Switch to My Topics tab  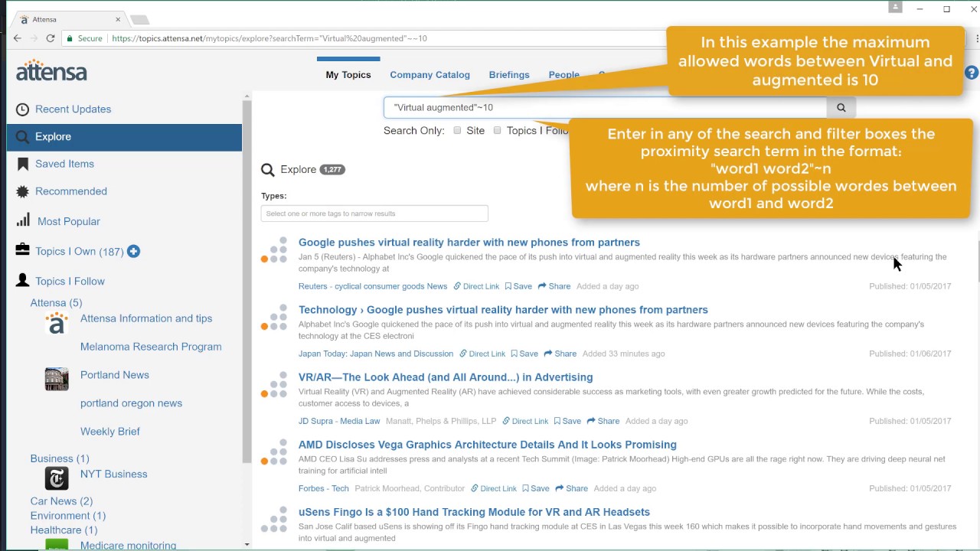348,75
